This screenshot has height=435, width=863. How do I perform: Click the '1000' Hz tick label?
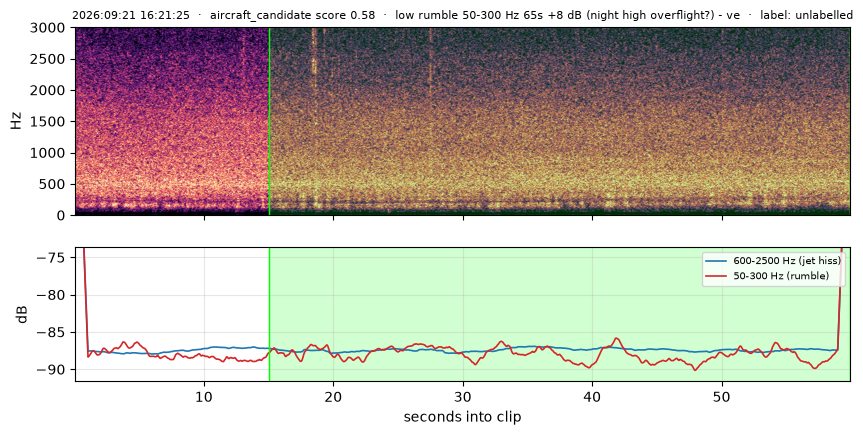50,153
